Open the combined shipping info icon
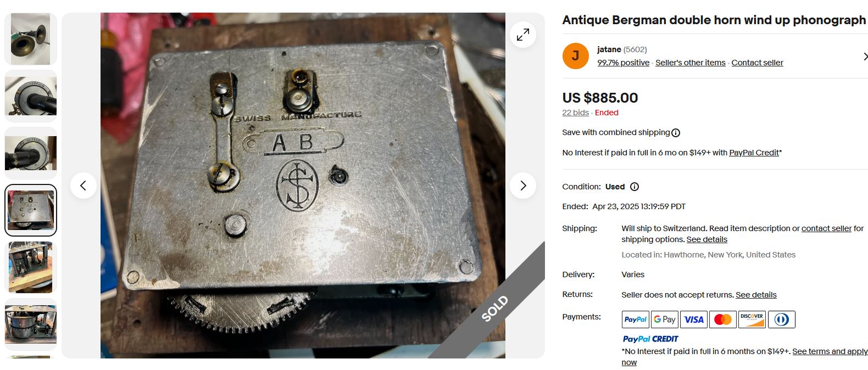 click(x=676, y=133)
